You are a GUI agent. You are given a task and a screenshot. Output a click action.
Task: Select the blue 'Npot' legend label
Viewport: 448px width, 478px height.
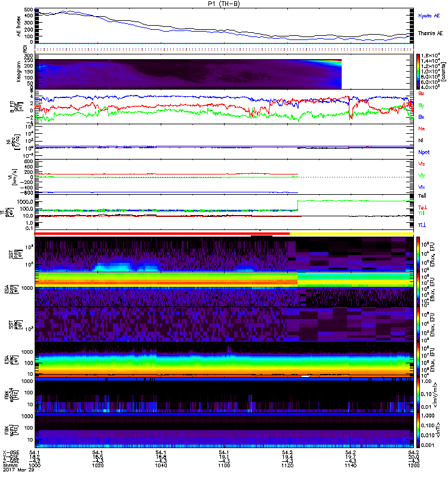point(424,152)
